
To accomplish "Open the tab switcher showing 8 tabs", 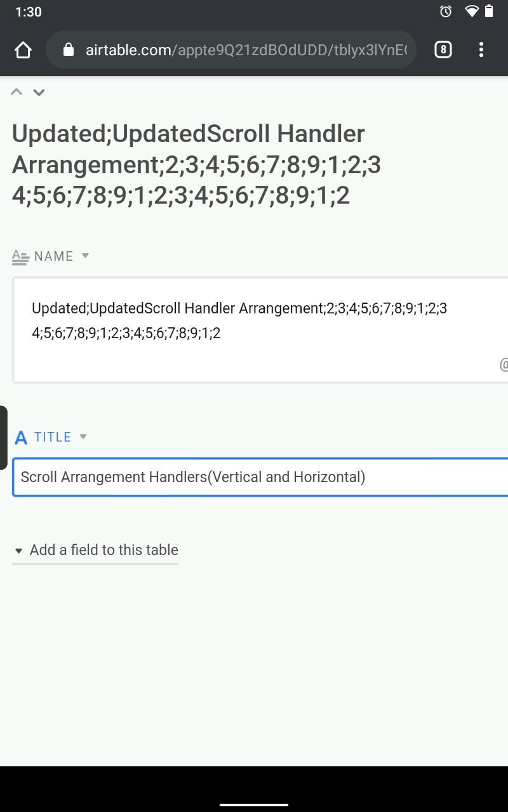I will pos(443,49).
